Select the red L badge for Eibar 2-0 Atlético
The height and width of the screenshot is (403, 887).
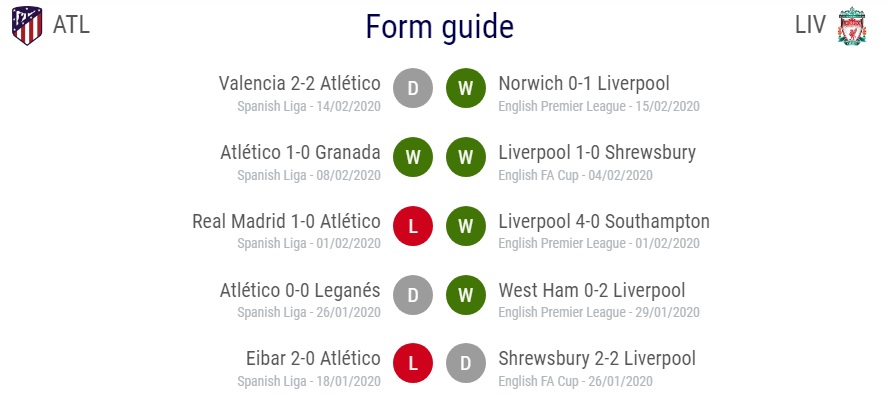pos(413,363)
